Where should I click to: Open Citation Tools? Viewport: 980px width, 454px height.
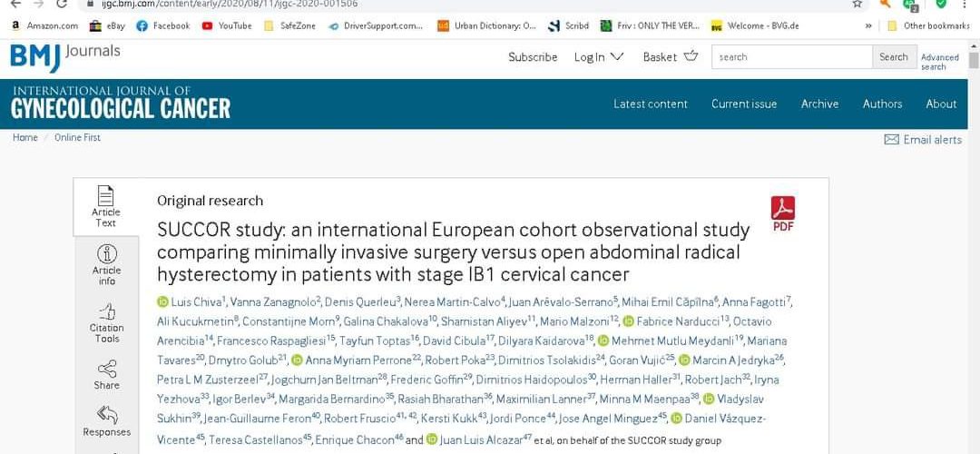click(x=106, y=322)
